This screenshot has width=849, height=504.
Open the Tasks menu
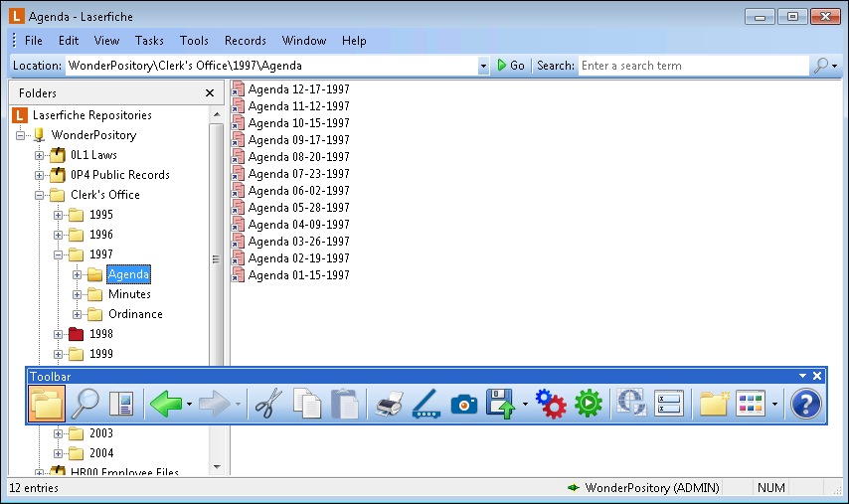[149, 41]
